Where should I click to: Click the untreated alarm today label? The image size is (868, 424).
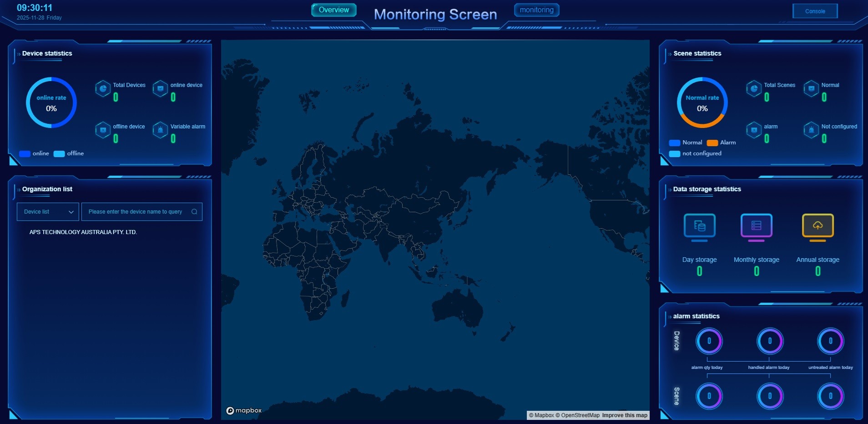(x=831, y=368)
